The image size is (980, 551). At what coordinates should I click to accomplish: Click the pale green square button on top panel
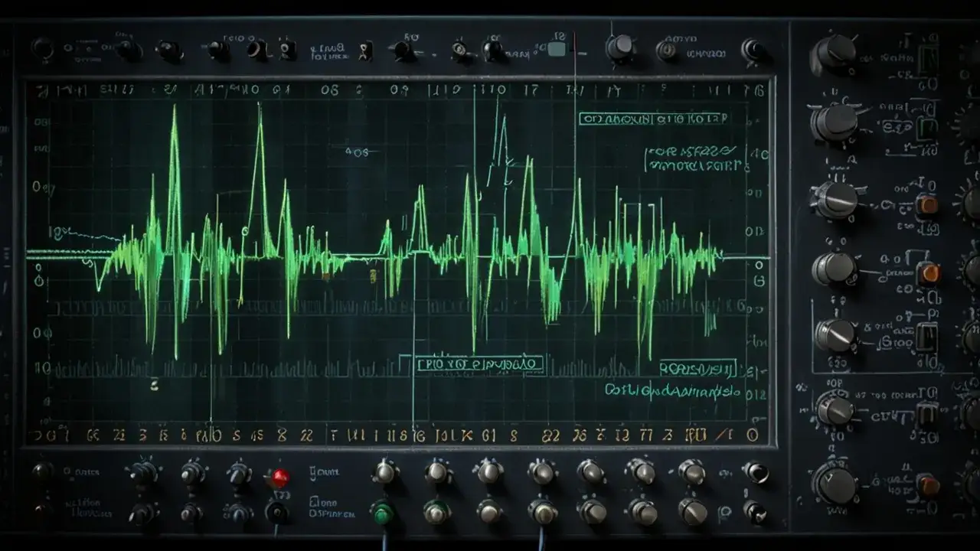(557, 50)
